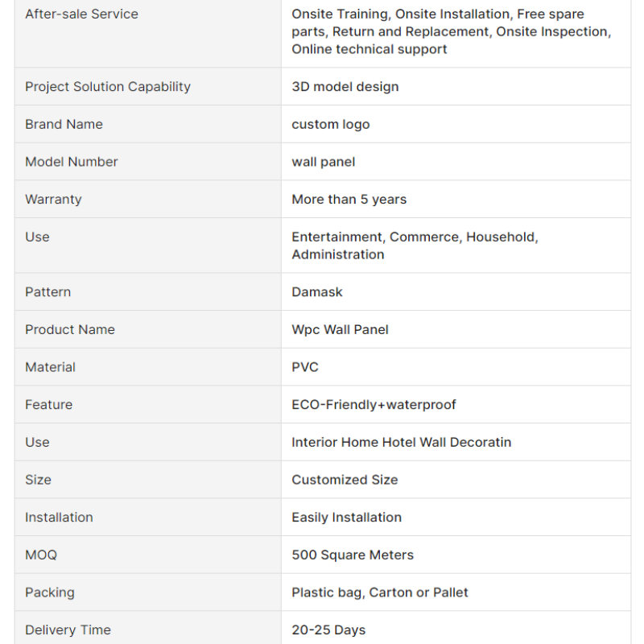Select the "20-25 Days" delivery time value

tap(328, 630)
